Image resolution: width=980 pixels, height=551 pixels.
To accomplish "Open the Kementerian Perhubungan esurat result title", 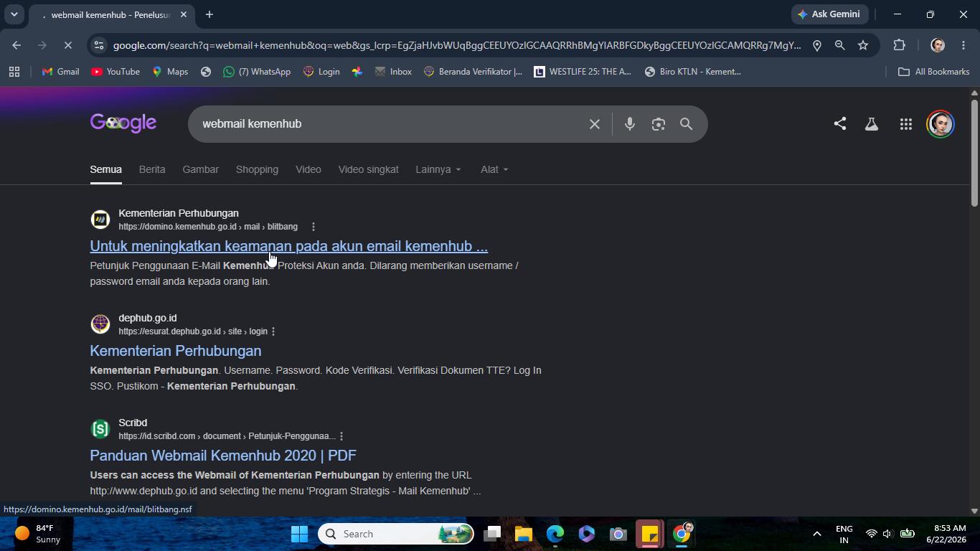I will point(176,351).
